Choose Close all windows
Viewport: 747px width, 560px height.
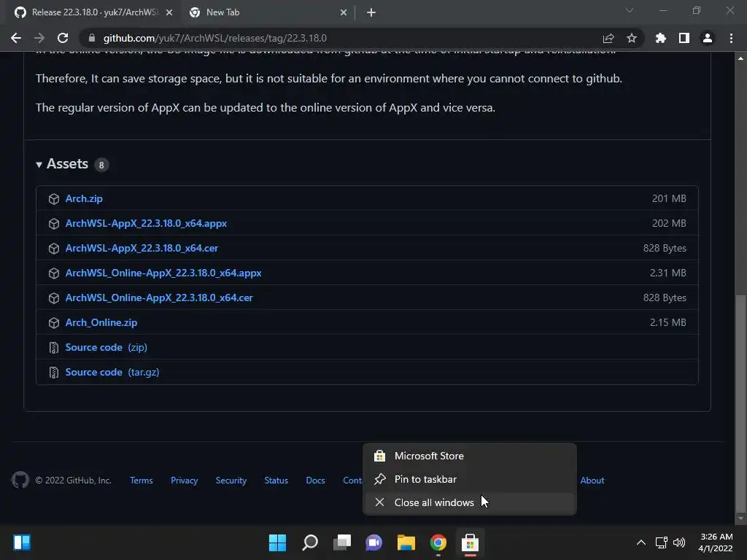click(x=470, y=502)
